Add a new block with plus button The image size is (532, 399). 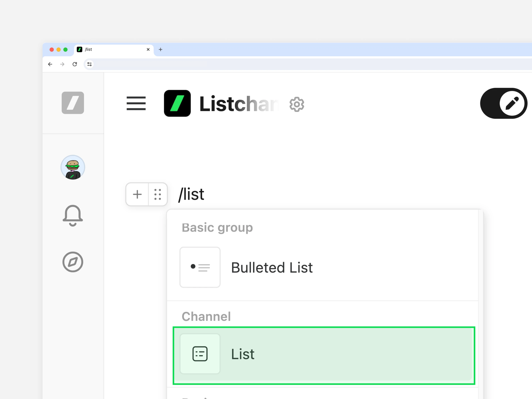137,194
